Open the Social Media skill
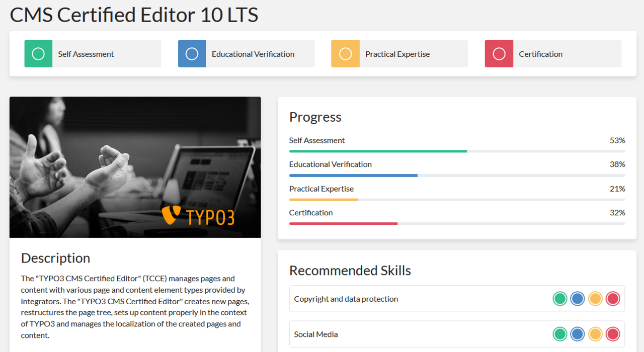644x352 pixels. pos(316,334)
